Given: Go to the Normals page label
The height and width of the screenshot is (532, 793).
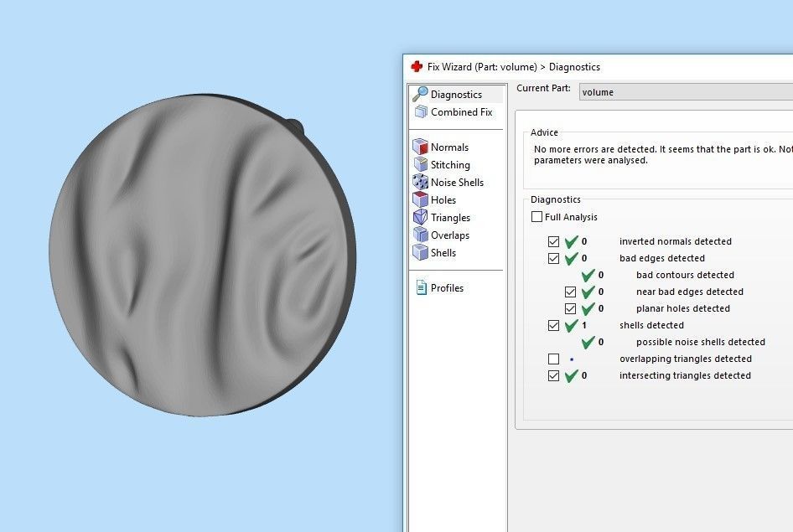Looking at the screenshot, I should tap(449, 147).
